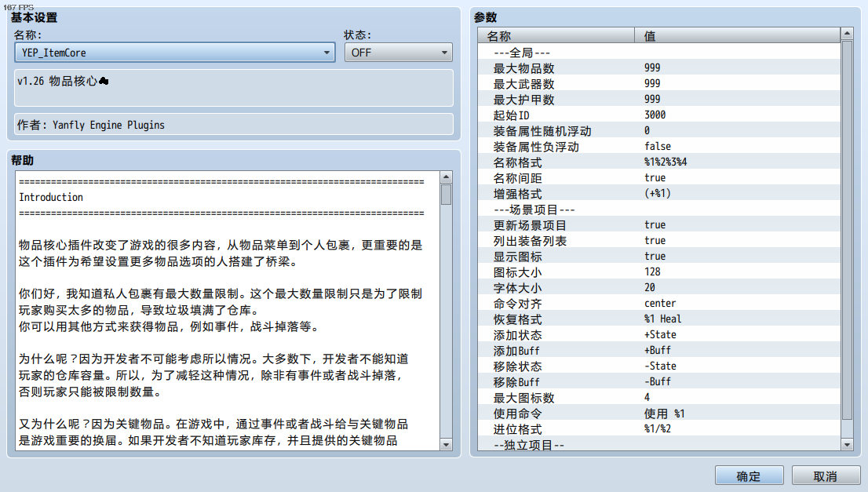This screenshot has width=868, height=492.
Task: Click the 确定 confirm button
Action: (749, 476)
